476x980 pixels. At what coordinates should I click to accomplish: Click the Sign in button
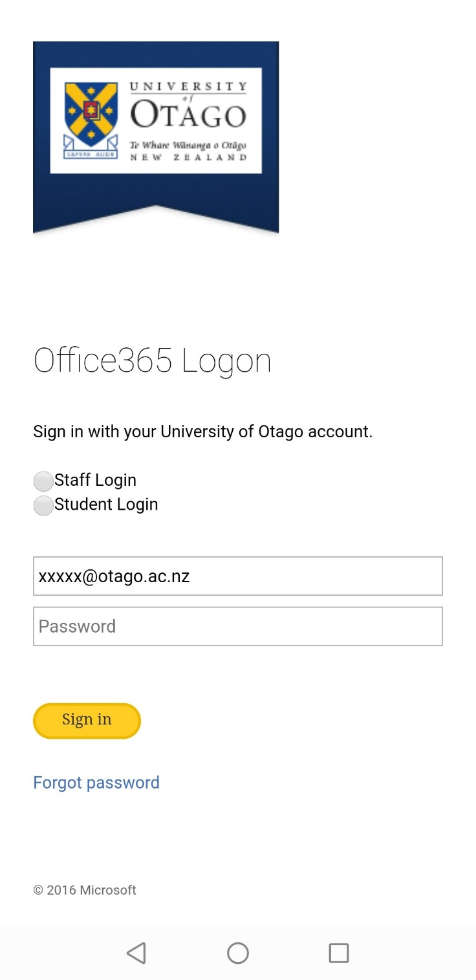pos(87,721)
